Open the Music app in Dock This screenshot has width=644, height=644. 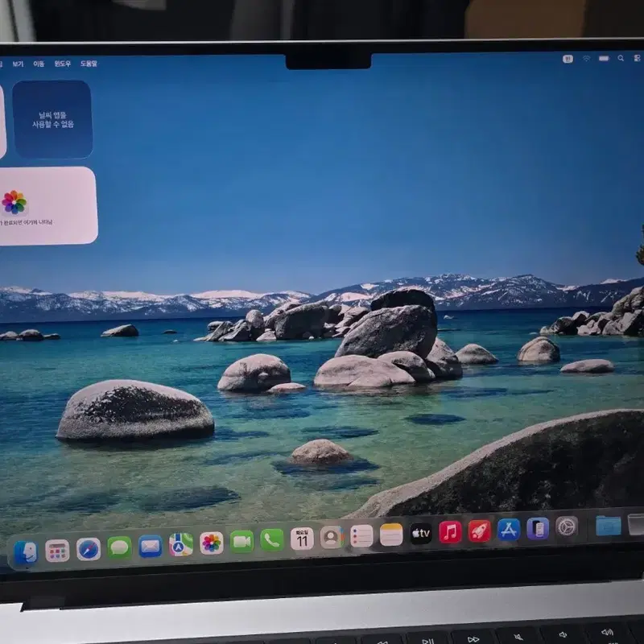tap(450, 532)
